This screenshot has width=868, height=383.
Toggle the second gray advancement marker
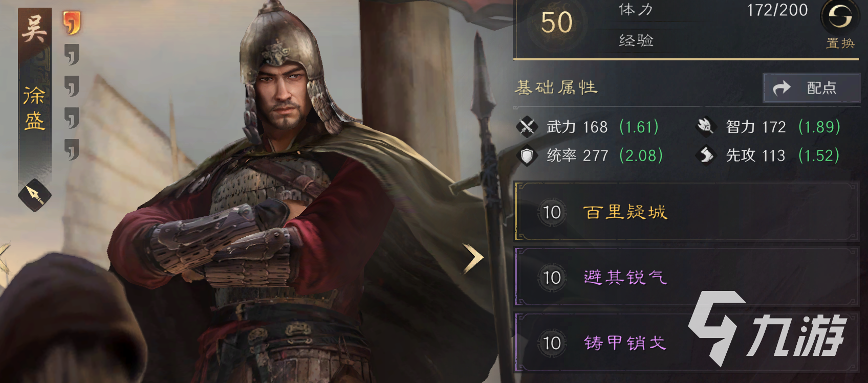click(x=72, y=86)
